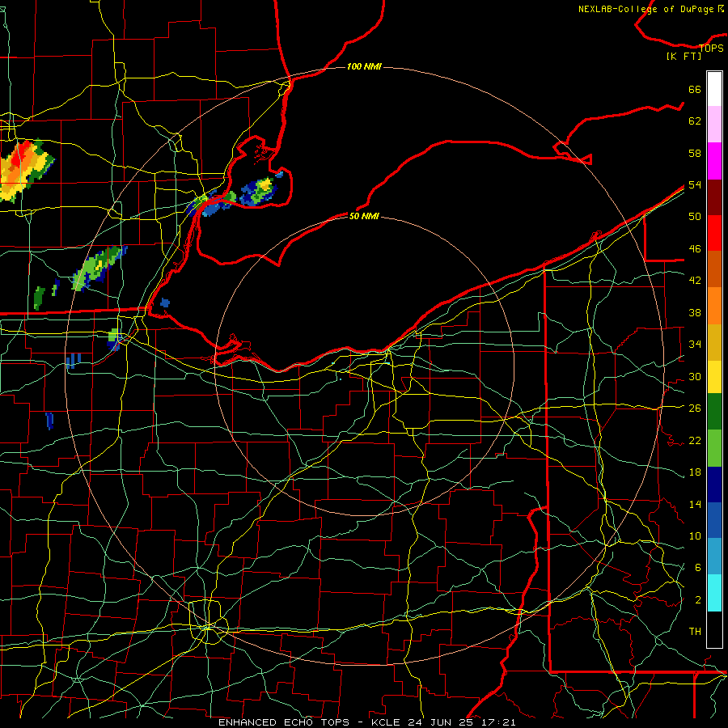The width and height of the screenshot is (728, 728).
Task: Click the "14" legend value
Action: [695, 504]
